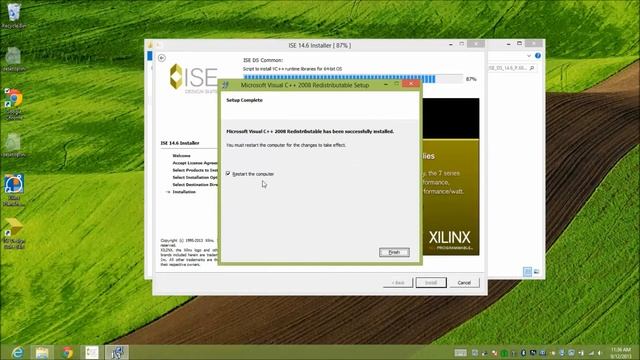
Task: Click Cancel in the ISE installer
Action: (x=464, y=282)
